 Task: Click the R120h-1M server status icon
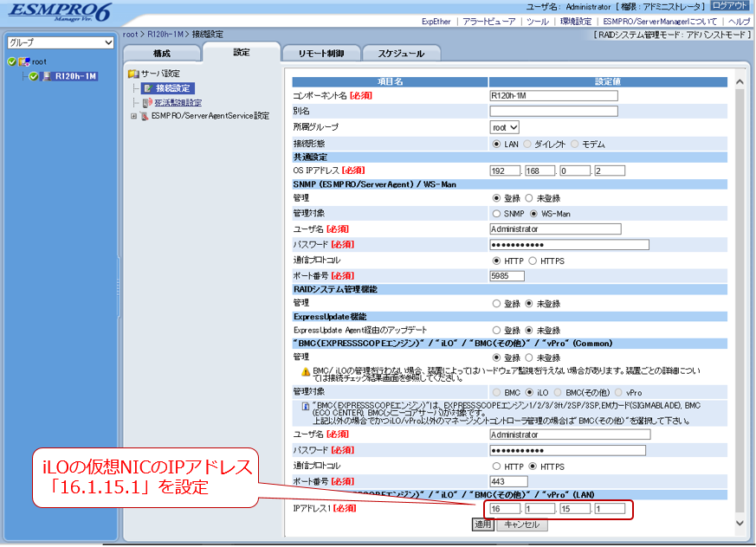coord(33,76)
